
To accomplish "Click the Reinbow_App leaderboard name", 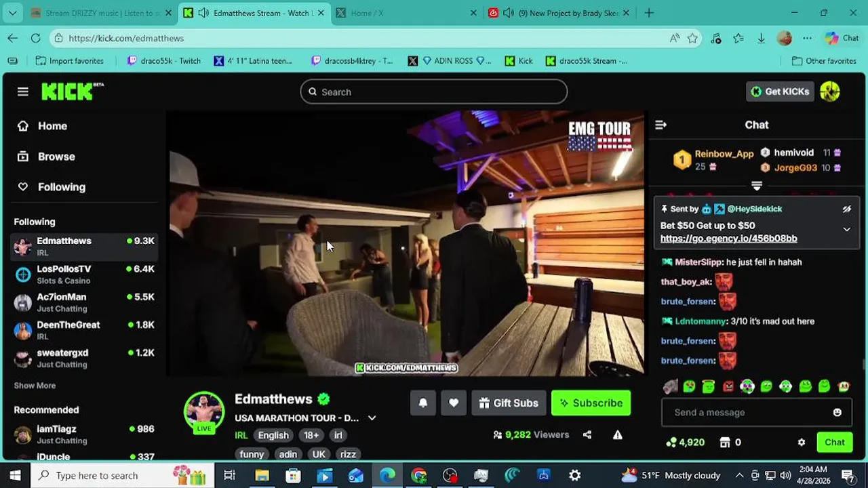I will point(724,154).
